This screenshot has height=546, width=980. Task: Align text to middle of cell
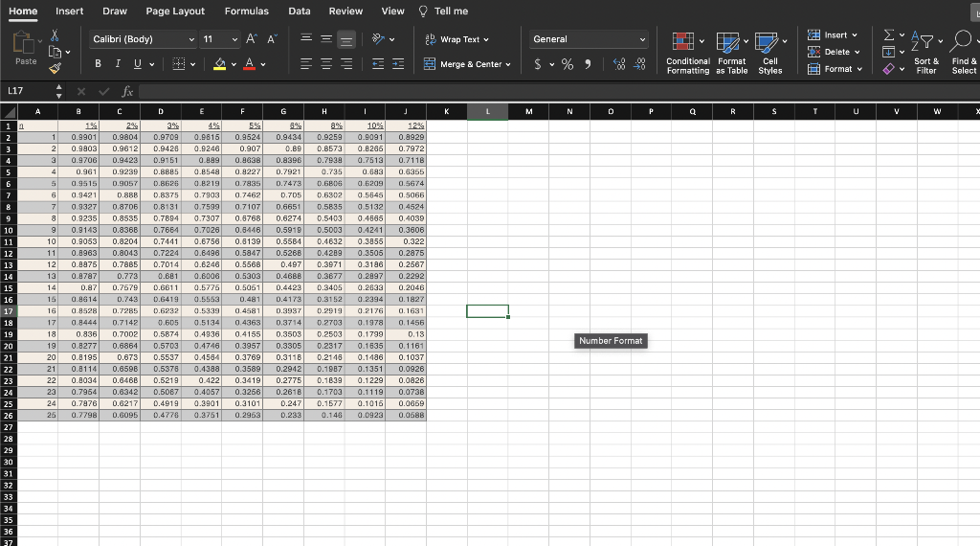pyautogui.click(x=326, y=38)
